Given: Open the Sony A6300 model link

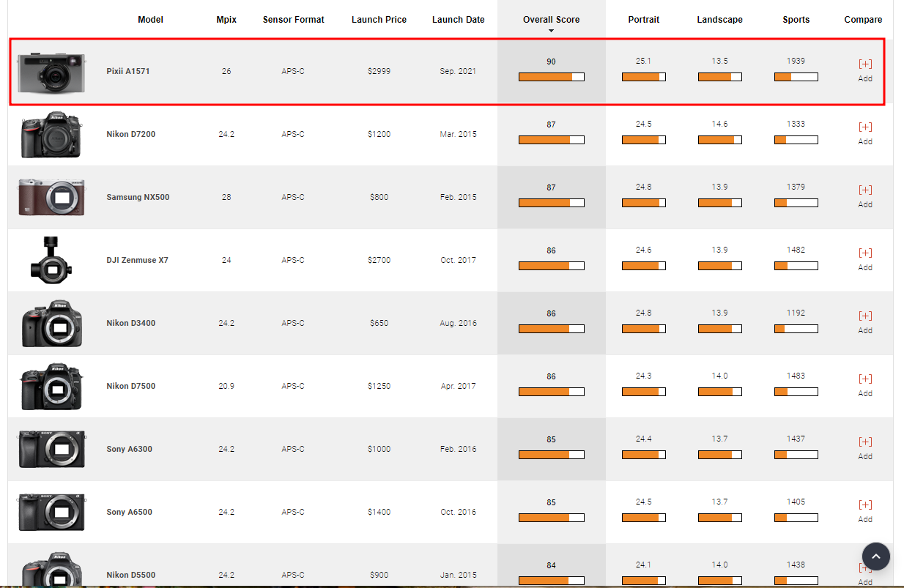Looking at the screenshot, I should click(129, 449).
